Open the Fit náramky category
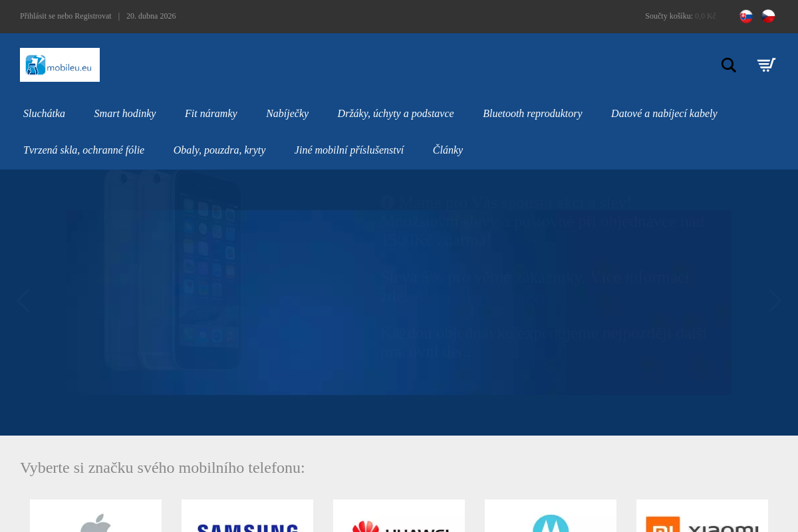798x532 pixels. (x=211, y=114)
